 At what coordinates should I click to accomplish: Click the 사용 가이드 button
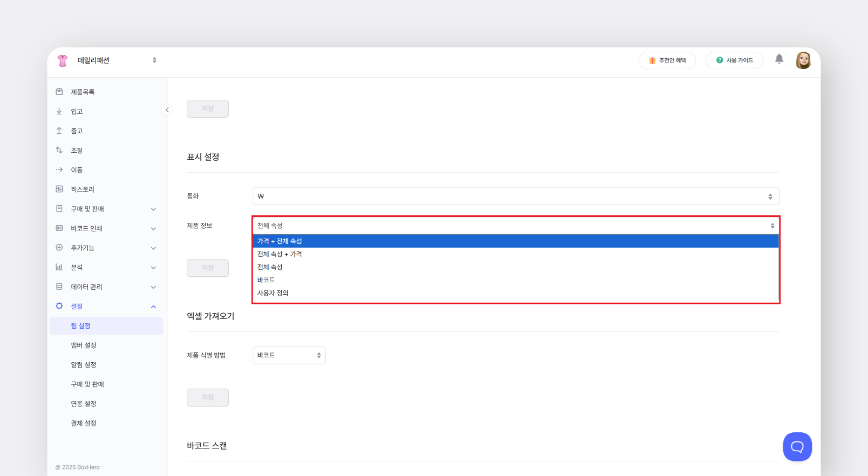pyautogui.click(x=734, y=60)
